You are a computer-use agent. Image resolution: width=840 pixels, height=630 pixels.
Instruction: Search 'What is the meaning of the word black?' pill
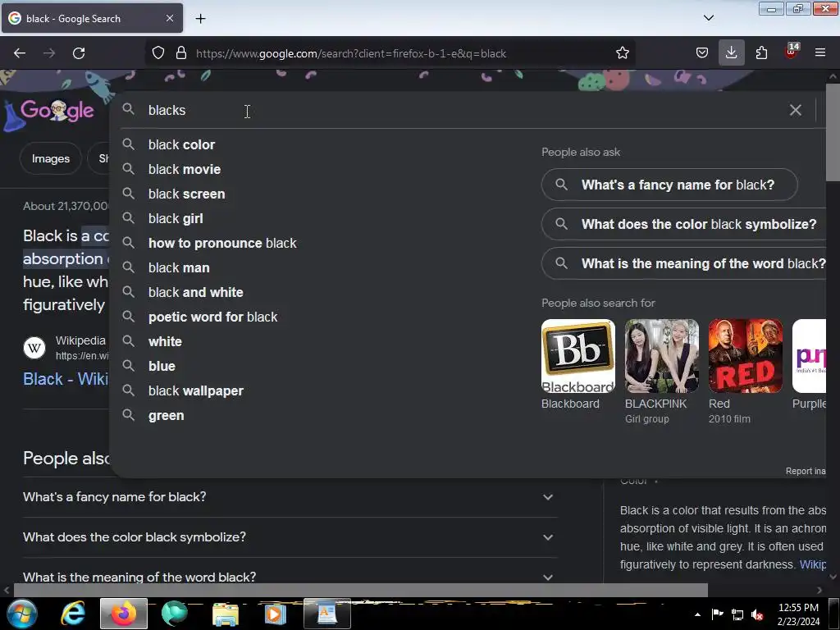[x=684, y=263]
